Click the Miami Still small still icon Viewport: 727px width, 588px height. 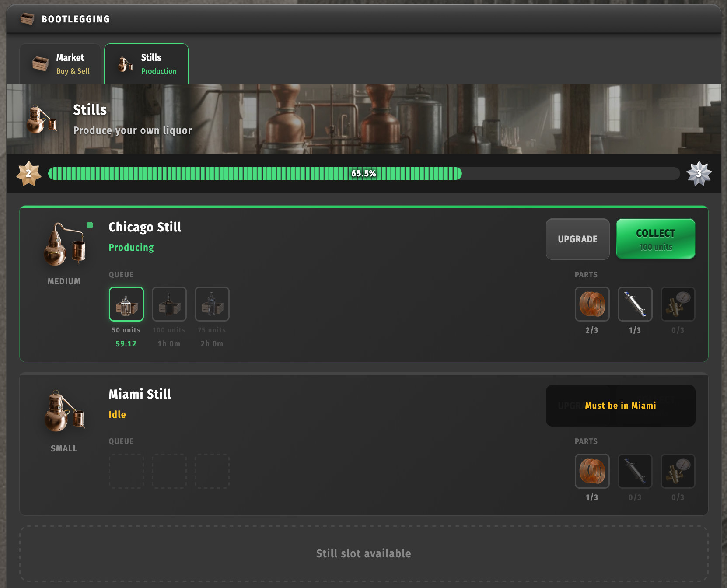64,411
